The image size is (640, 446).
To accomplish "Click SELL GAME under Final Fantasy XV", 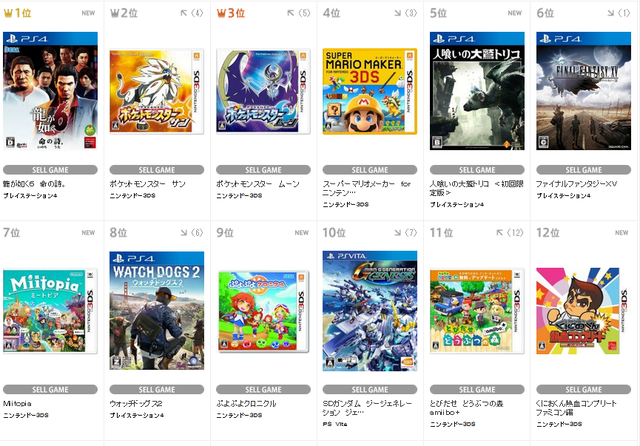I will tap(584, 170).
